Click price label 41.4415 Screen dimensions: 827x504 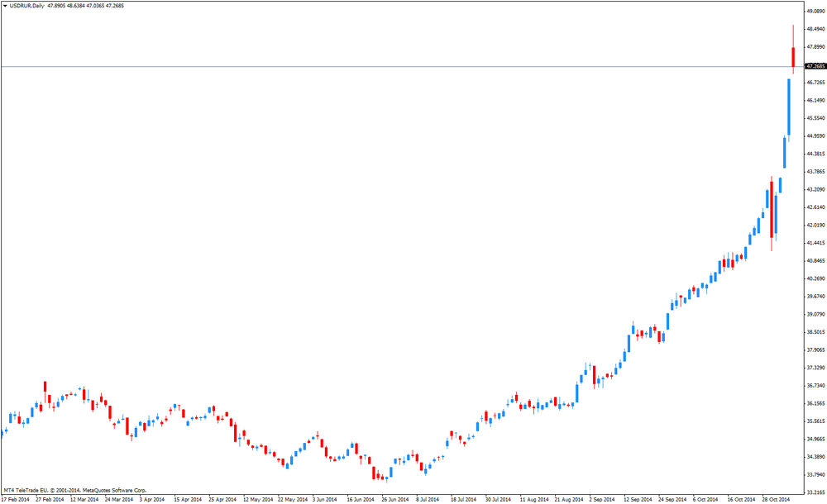[815, 243]
